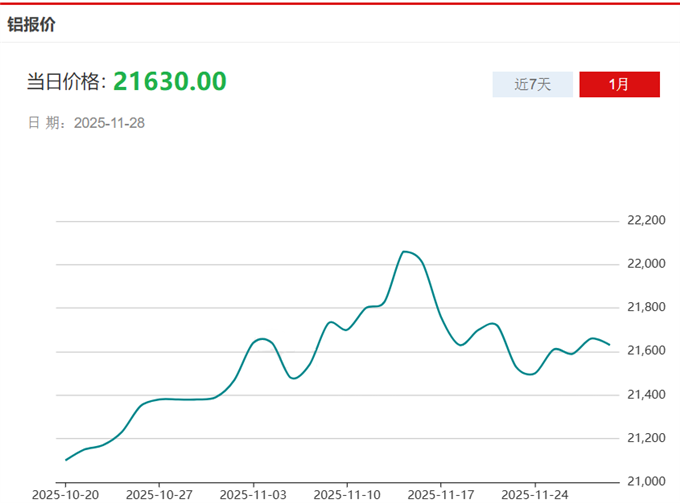
Task: Click the price line's rightmost end point
Action: tap(609, 345)
